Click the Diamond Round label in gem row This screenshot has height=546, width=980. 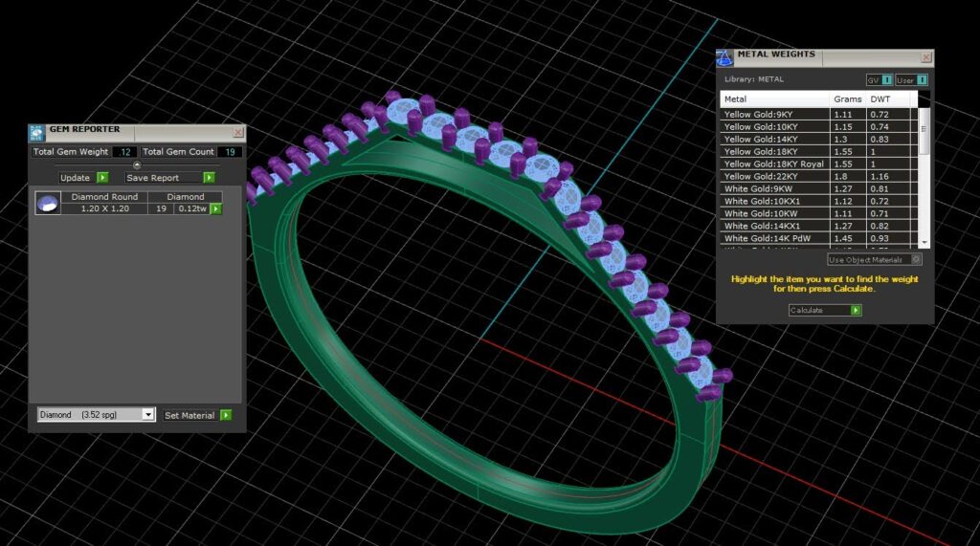[x=104, y=197]
